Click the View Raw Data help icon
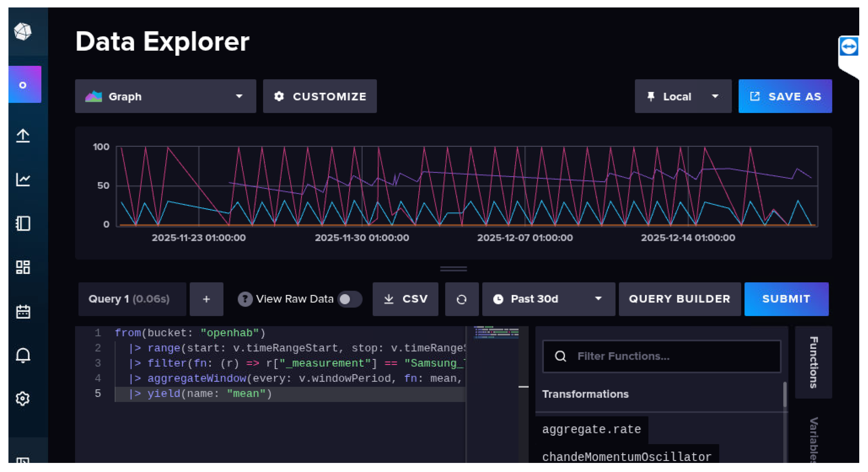The height and width of the screenshot is (472, 868). 245,299
